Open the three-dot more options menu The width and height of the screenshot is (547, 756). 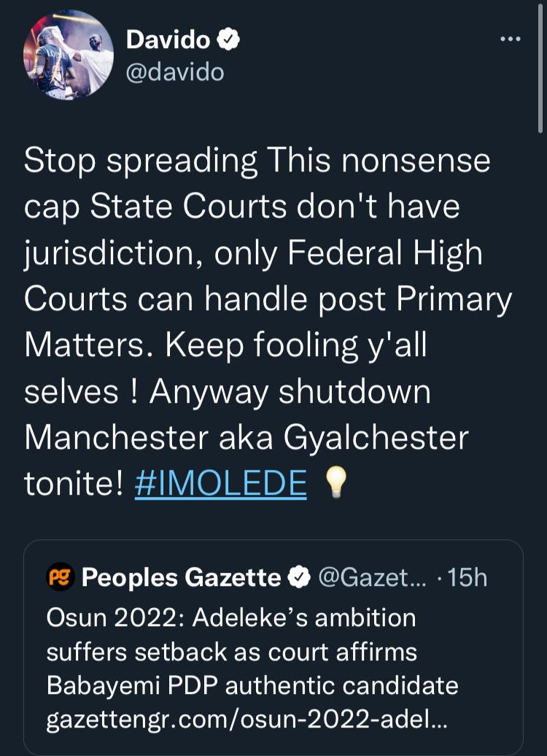509,39
